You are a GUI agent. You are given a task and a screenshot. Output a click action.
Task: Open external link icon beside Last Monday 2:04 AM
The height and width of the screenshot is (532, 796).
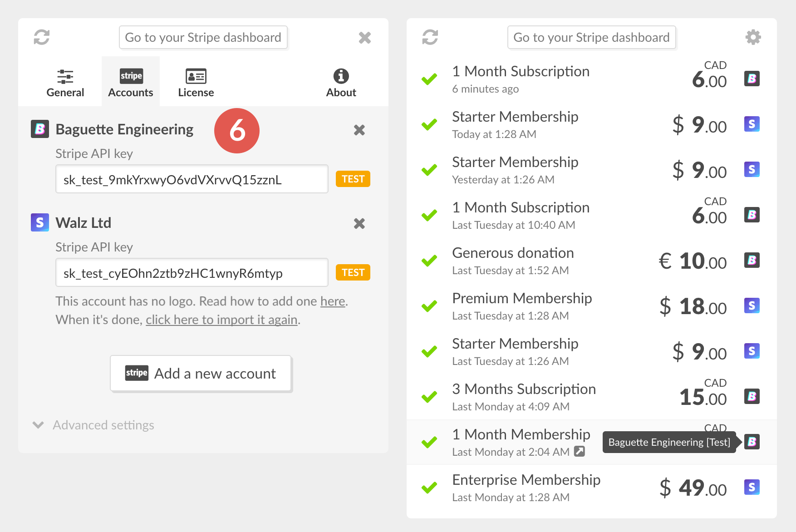(x=580, y=451)
